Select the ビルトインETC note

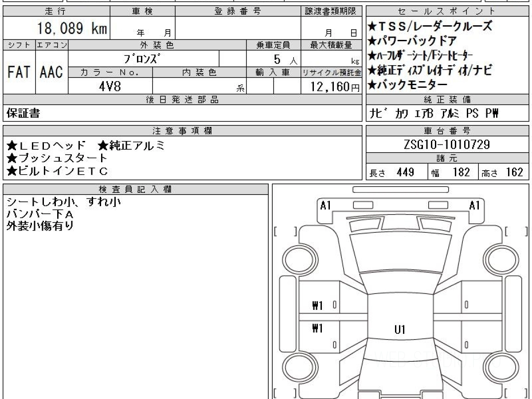pos(57,171)
